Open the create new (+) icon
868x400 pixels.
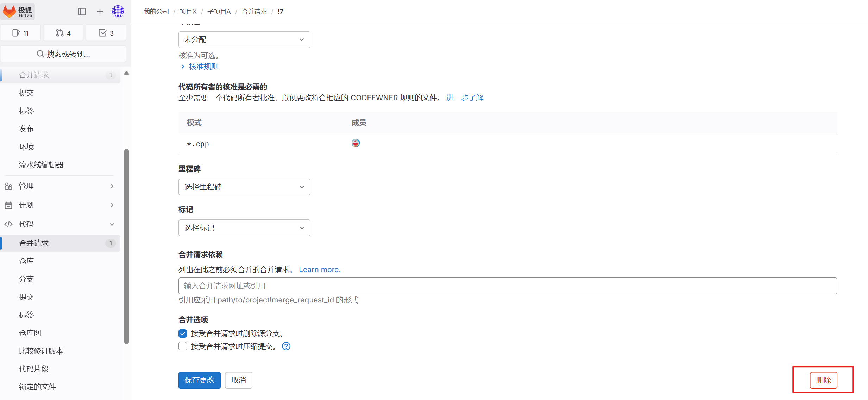pos(100,11)
